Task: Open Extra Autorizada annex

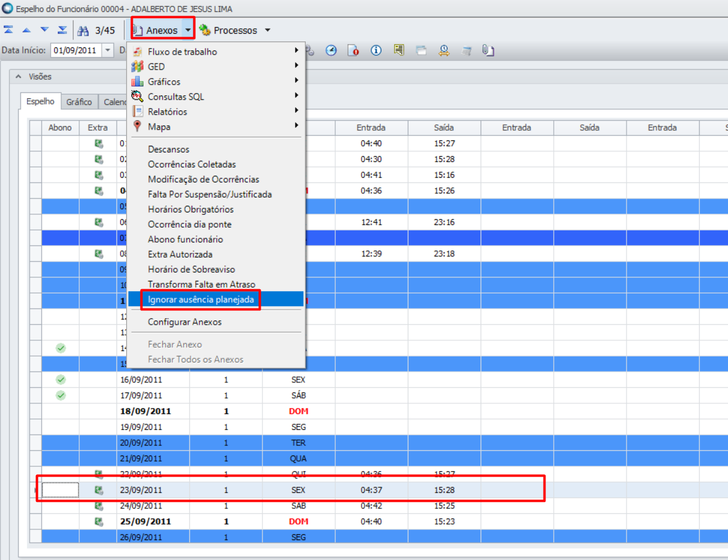Action: coord(217,254)
